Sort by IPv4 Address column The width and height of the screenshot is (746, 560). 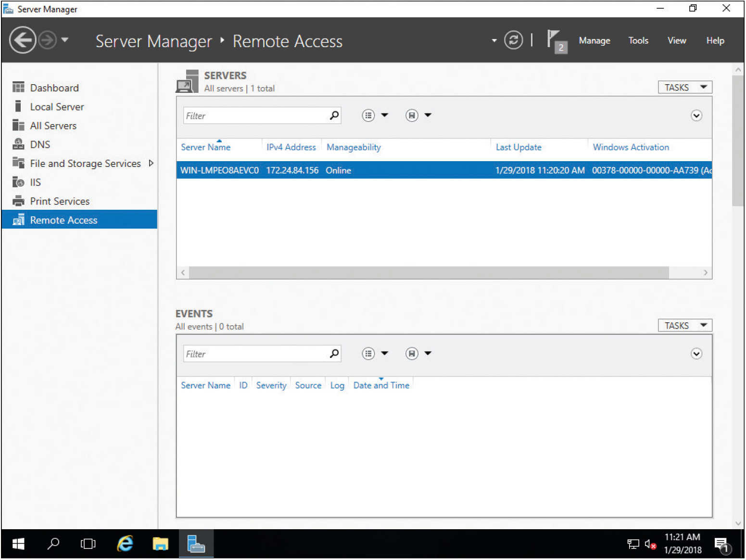tap(291, 147)
